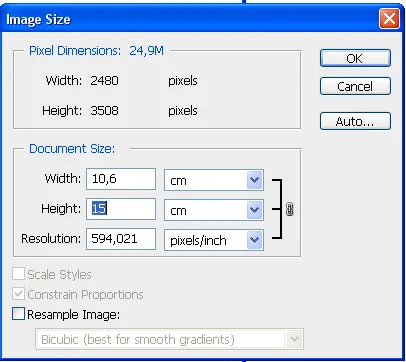Open the pixels/inch resolution unit dropdown
Image resolution: width=406 pixels, height=362 pixels.
[x=214, y=240]
